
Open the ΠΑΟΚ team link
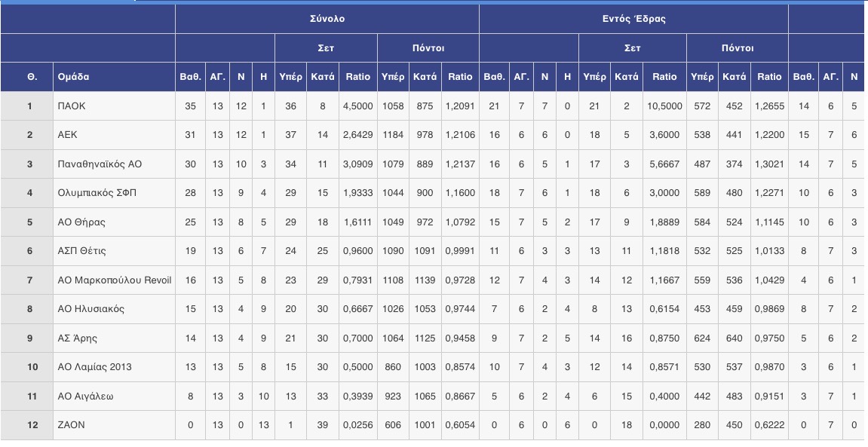tap(72, 106)
